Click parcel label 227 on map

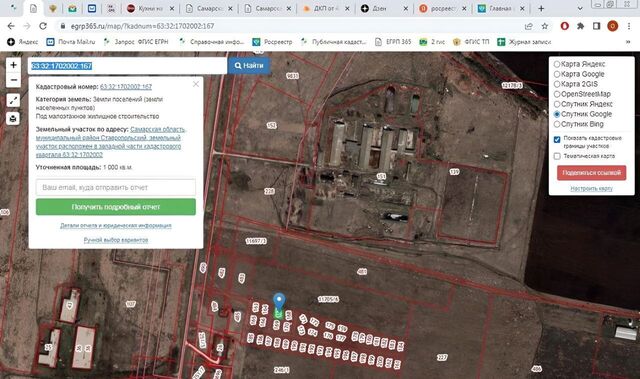442,357
